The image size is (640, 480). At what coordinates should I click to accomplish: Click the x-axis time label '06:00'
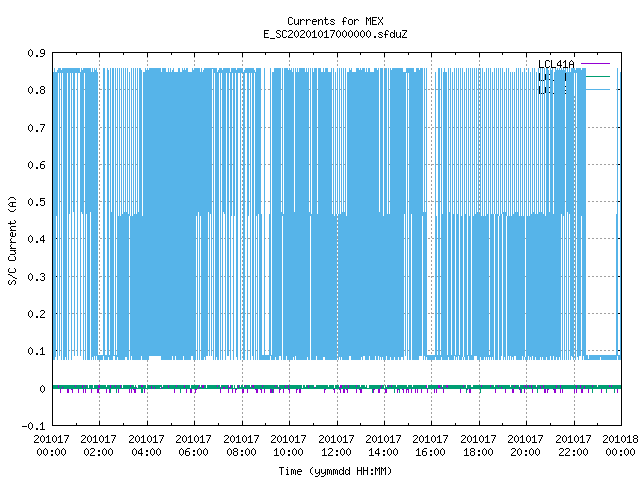point(193,452)
